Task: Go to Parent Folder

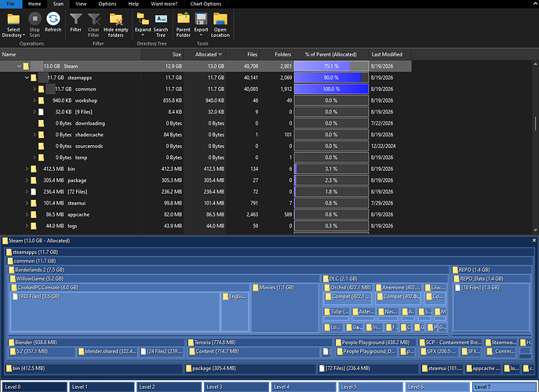Action: pos(184,25)
